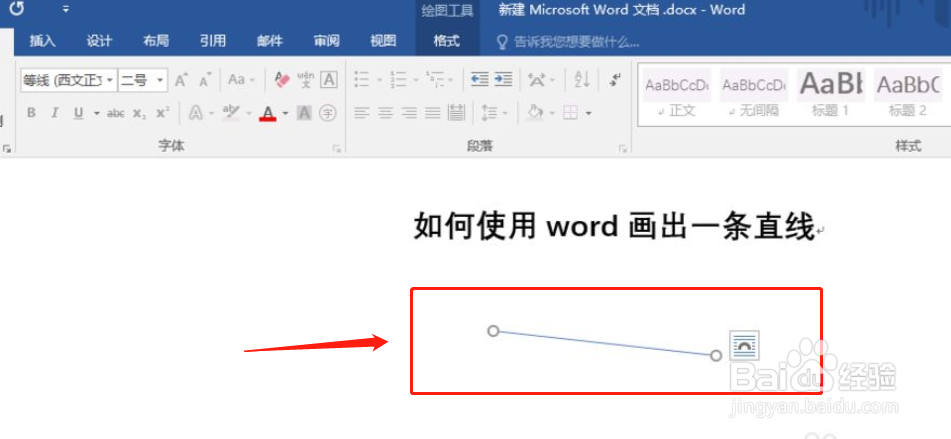Click the Distributed alignment icon

(456, 113)
